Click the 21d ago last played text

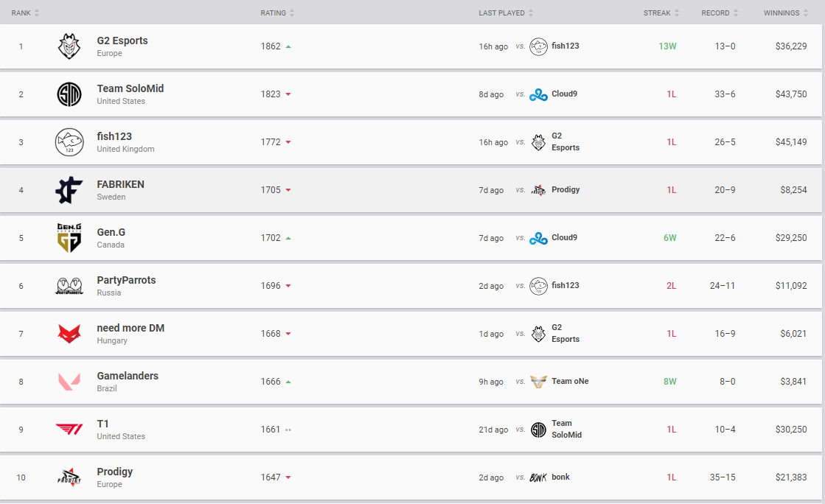pos(493,430)
